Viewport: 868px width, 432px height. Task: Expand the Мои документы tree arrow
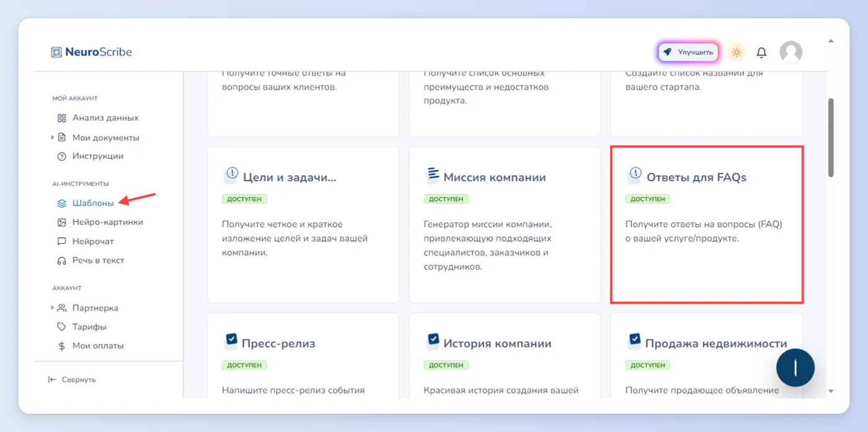(53, 138)
